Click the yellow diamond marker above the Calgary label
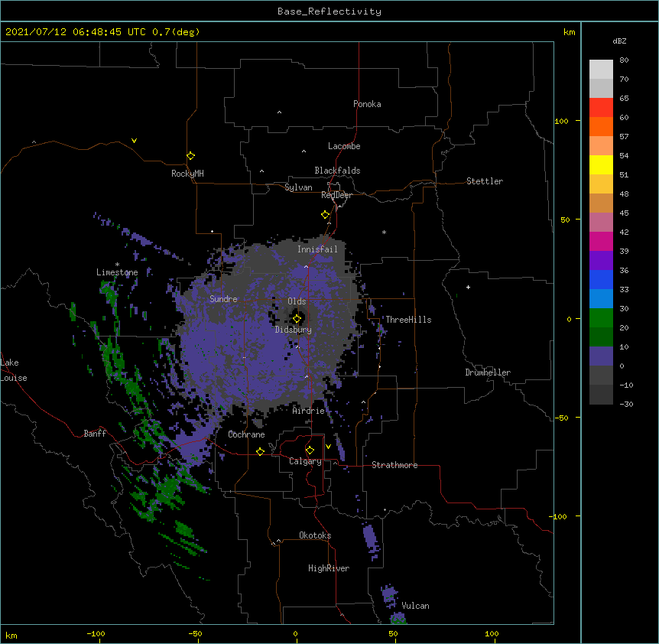Screen dimensions: 659x644 [310, 450]
